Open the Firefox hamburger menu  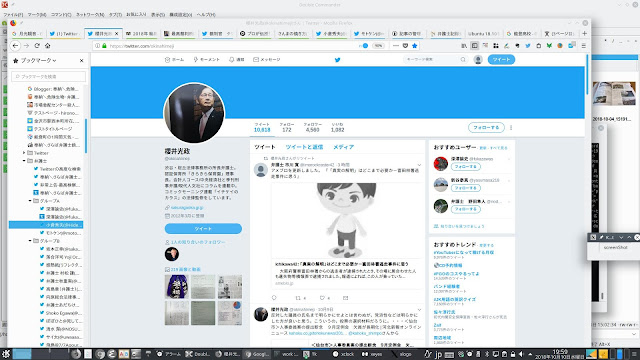coord(584,46)
